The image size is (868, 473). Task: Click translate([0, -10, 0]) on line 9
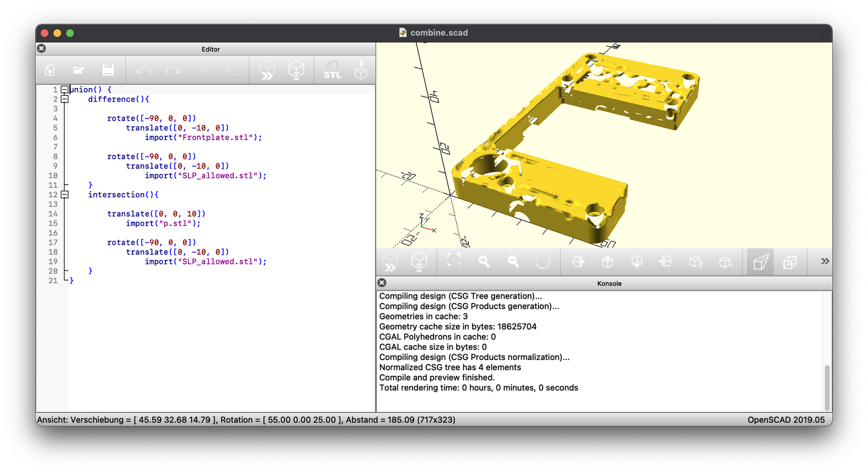coord(178,166)
